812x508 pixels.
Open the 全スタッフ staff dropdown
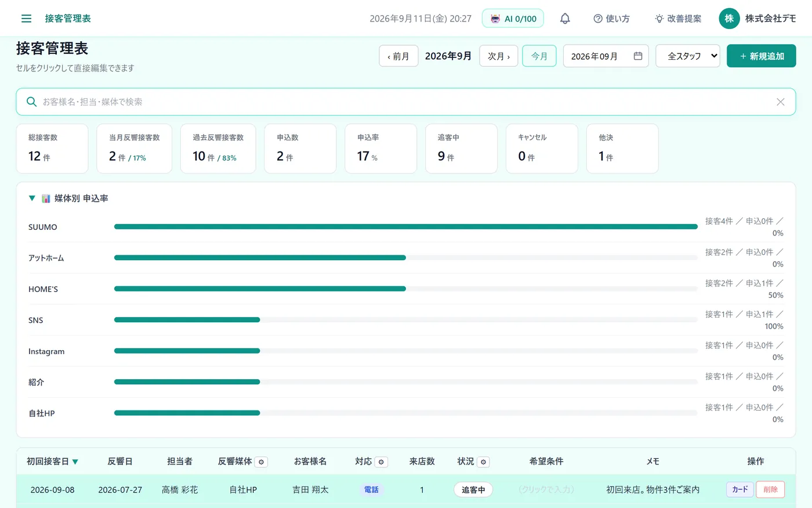pos(688,56)
